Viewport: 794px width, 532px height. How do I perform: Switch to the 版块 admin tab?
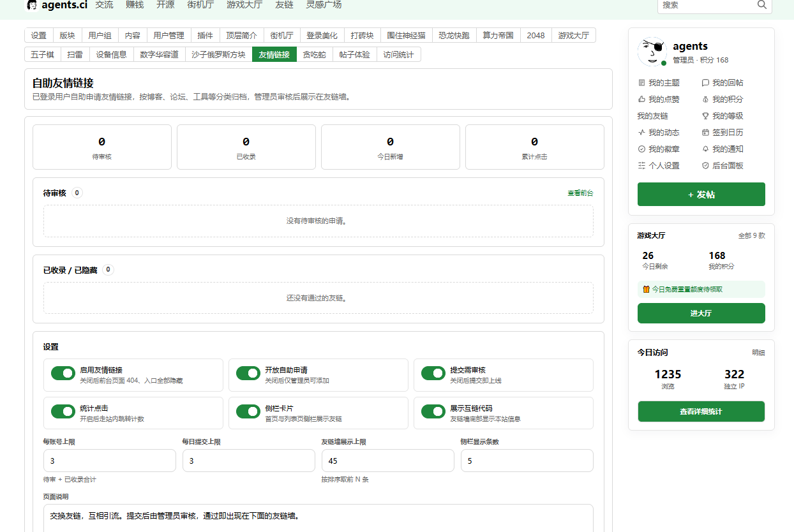tap(67, 36)
